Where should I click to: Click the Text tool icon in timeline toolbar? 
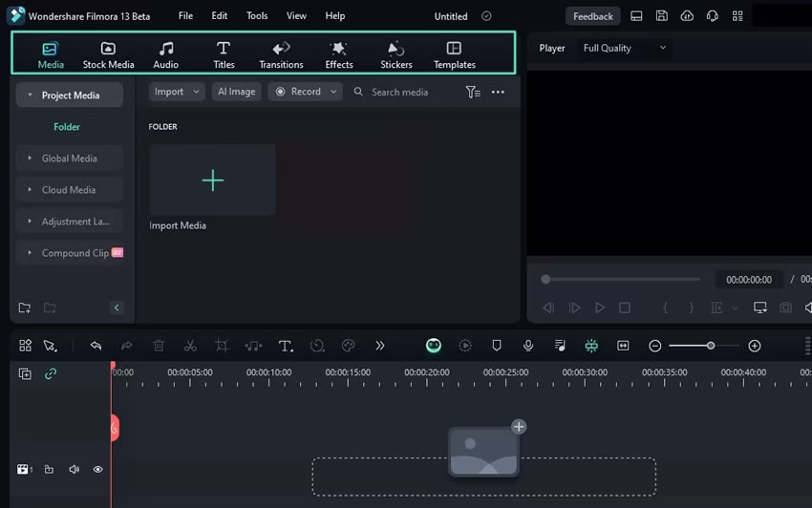pyautogui.click(x=285, y=346)
